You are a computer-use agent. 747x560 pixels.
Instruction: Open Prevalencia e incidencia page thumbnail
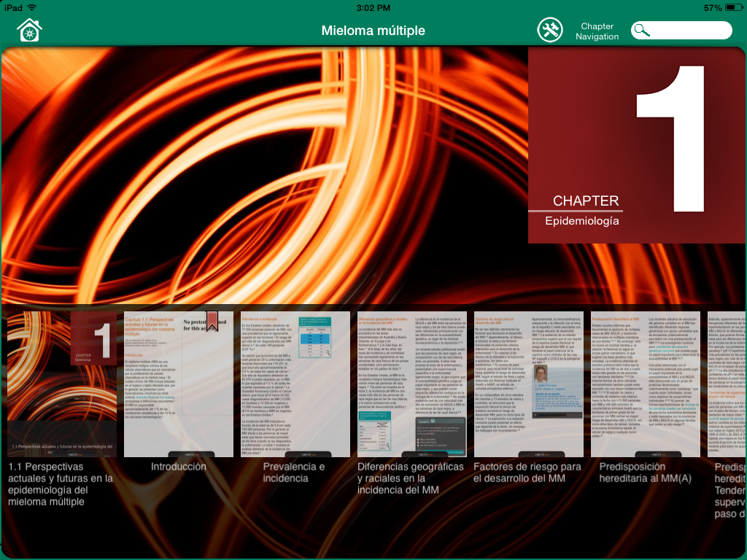click(x=295, y=384)
